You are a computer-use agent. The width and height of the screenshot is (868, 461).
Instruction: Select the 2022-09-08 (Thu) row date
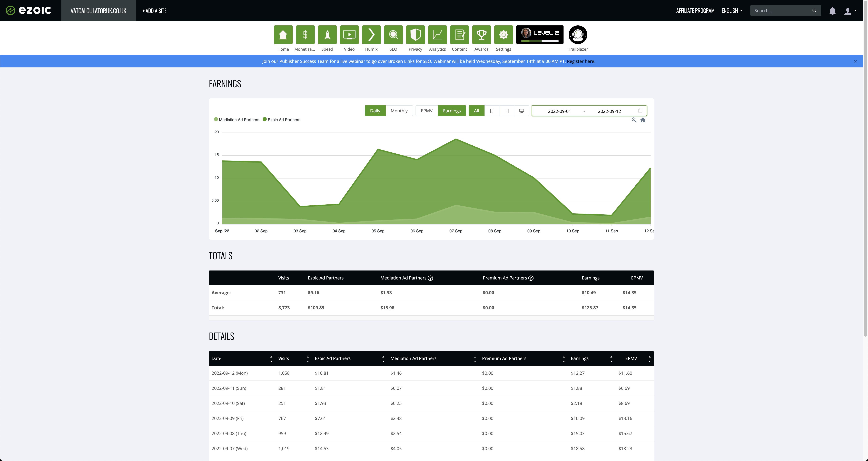[229, 434]
